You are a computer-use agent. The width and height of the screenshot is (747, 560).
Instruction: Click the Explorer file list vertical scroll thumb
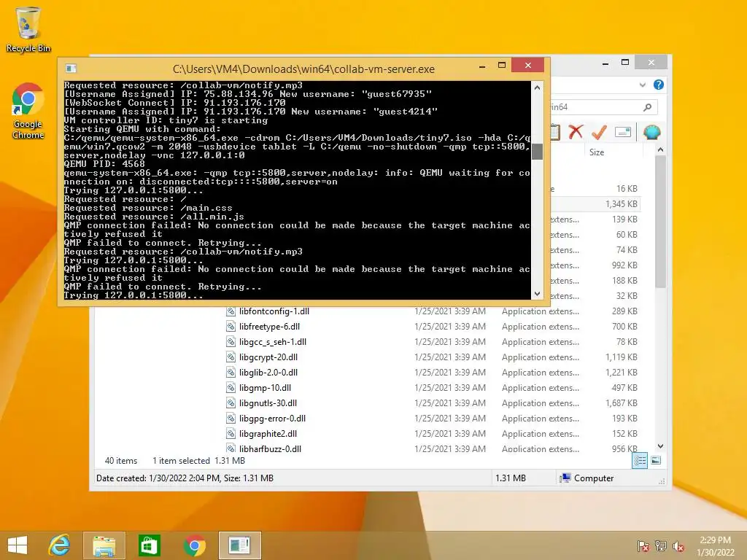click(660, 222)
